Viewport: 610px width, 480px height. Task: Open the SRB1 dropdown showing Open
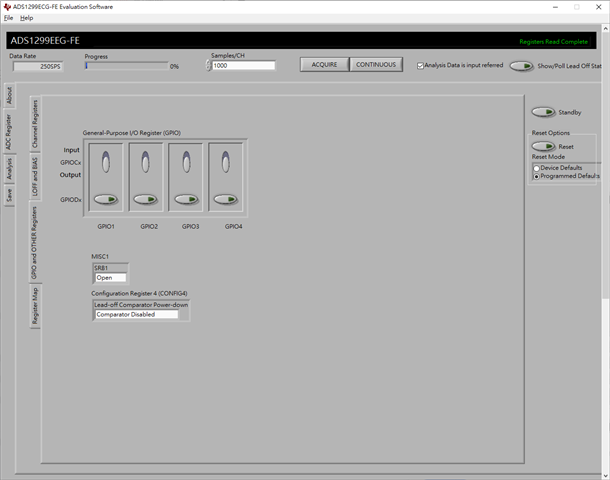(x=111, y=277)
